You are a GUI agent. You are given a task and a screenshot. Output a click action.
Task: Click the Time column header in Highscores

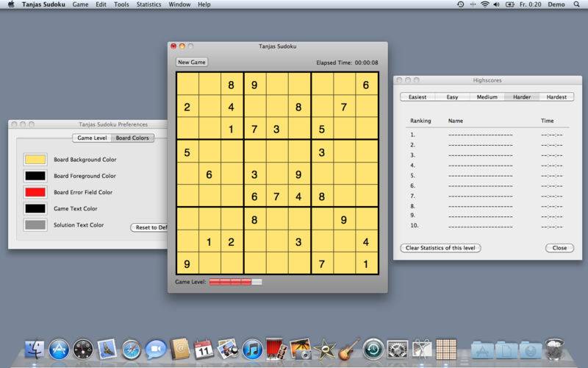547,121
